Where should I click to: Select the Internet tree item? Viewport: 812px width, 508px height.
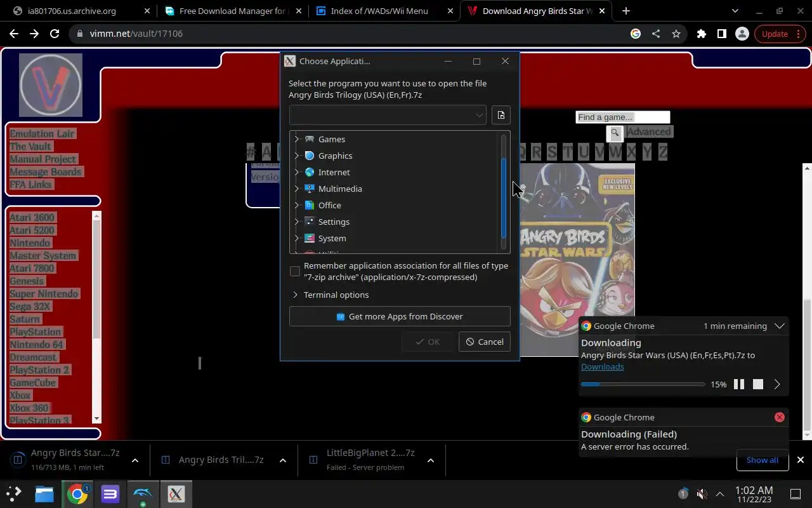tap(334, 172)
